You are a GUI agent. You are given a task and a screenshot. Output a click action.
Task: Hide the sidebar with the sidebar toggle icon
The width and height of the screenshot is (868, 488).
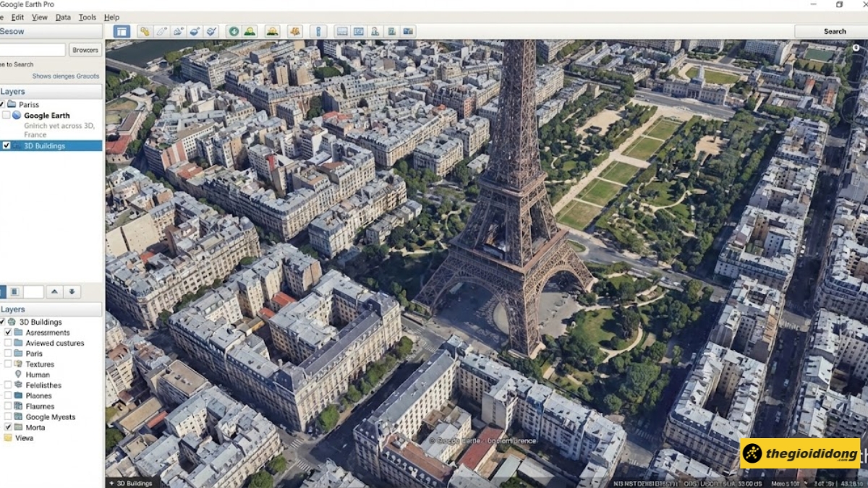coord(122,31)
